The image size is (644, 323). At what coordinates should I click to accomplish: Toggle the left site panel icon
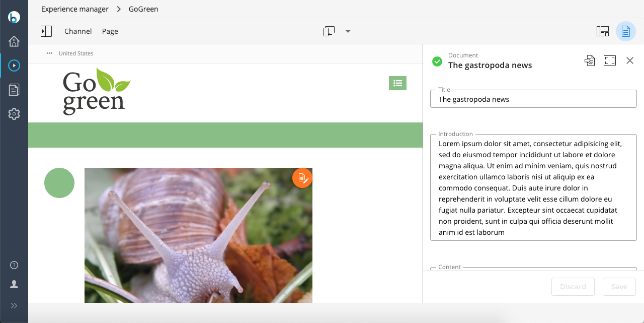(46, 31)
